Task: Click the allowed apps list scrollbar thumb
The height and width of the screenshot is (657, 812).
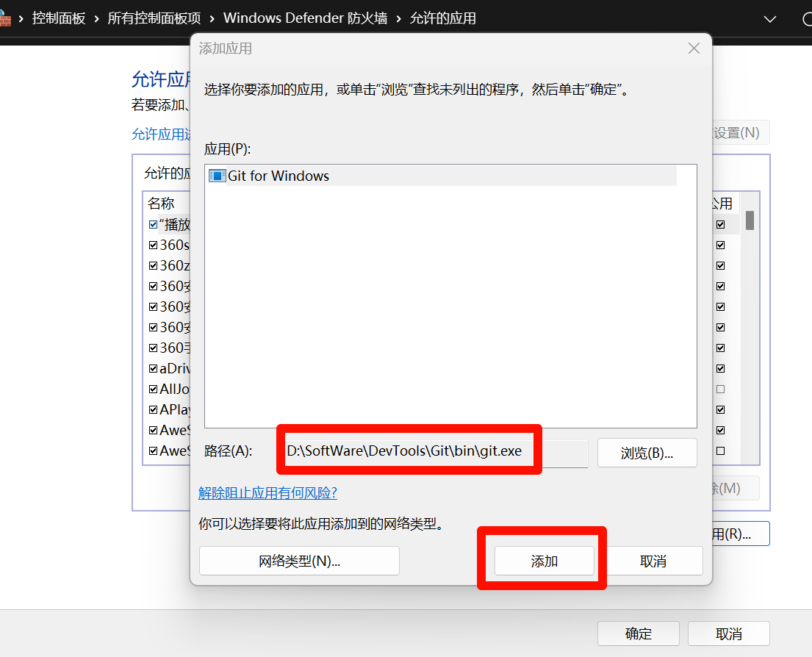Action: point(750,220)
